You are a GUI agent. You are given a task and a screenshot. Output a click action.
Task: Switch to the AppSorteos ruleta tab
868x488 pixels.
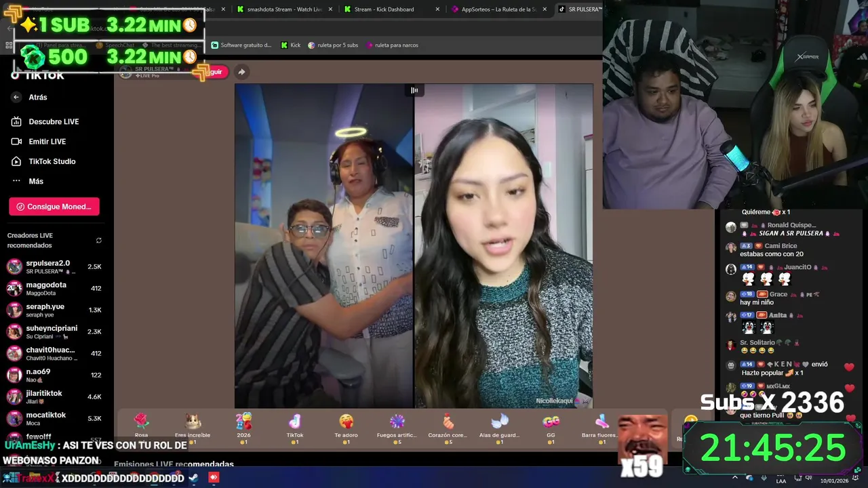click(498, 9)
